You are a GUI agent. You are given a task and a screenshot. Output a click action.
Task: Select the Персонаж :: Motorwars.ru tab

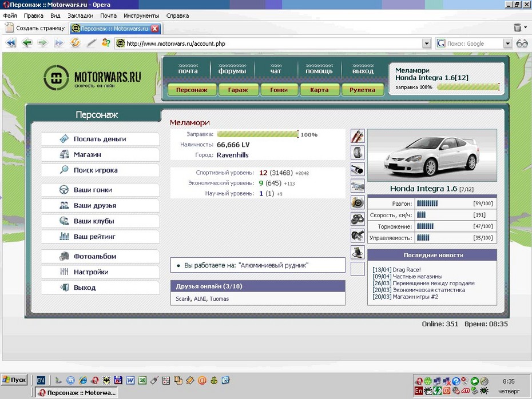pyautogui.click(x=116, y=29)
